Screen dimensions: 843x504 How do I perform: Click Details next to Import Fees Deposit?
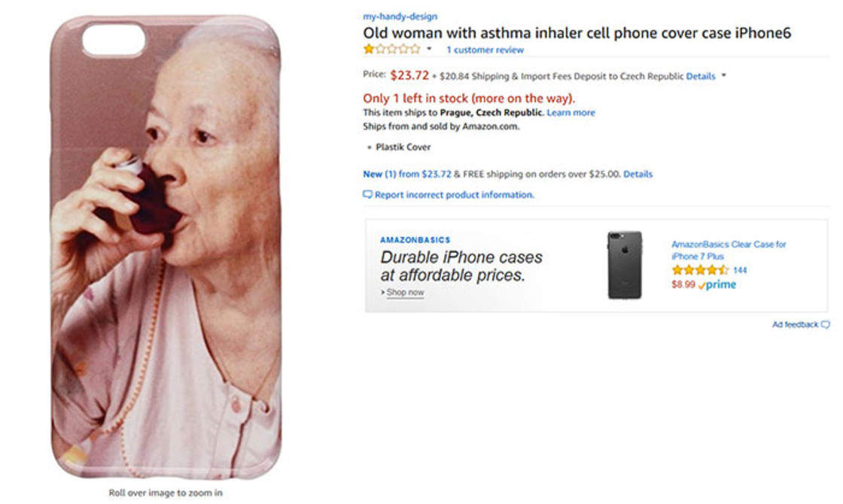pyautogui.click(x=701, y=76)
